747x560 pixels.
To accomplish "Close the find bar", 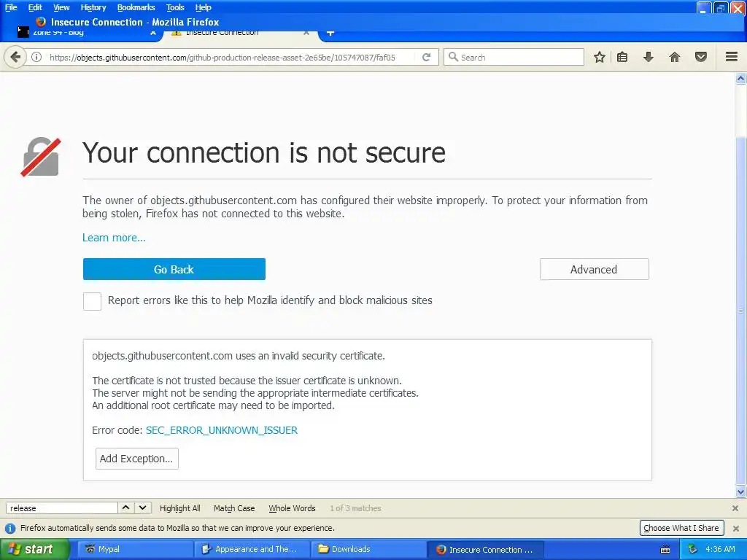I will point(735,508).
